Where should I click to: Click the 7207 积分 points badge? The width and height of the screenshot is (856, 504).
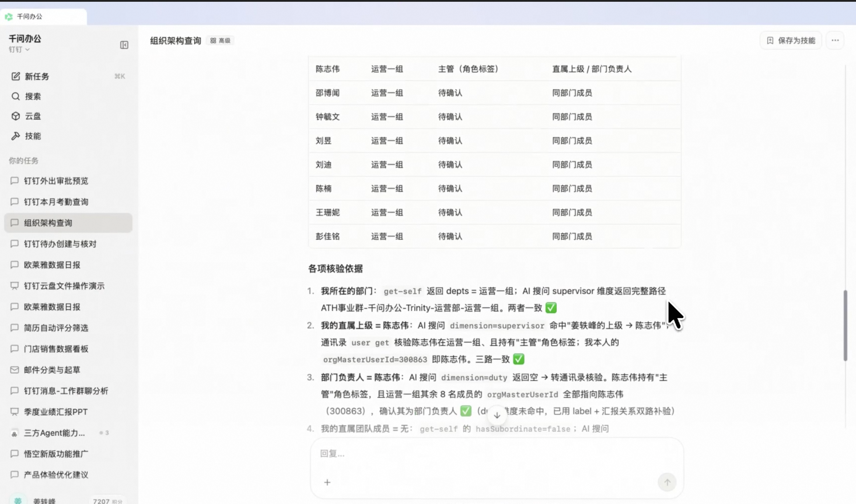click(107, 501)
